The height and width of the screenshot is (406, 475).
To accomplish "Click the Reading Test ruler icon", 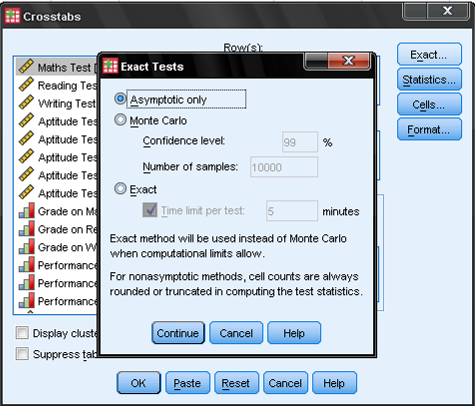I will [x=26, y=84].
